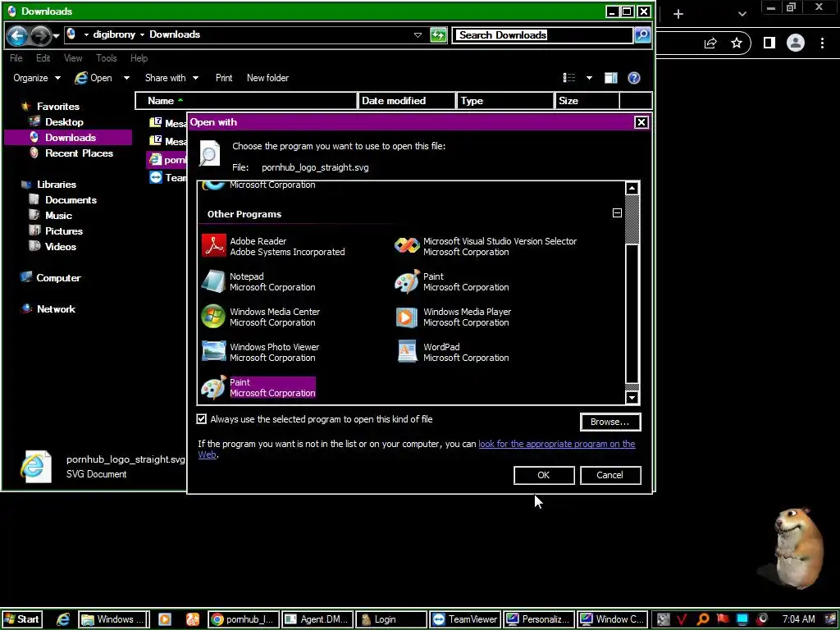
Task: Select the Paint entry beside Notepad
Action: pos(452,282)
